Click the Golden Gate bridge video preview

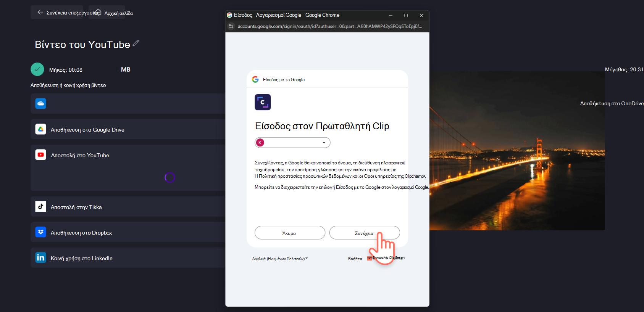517,151
